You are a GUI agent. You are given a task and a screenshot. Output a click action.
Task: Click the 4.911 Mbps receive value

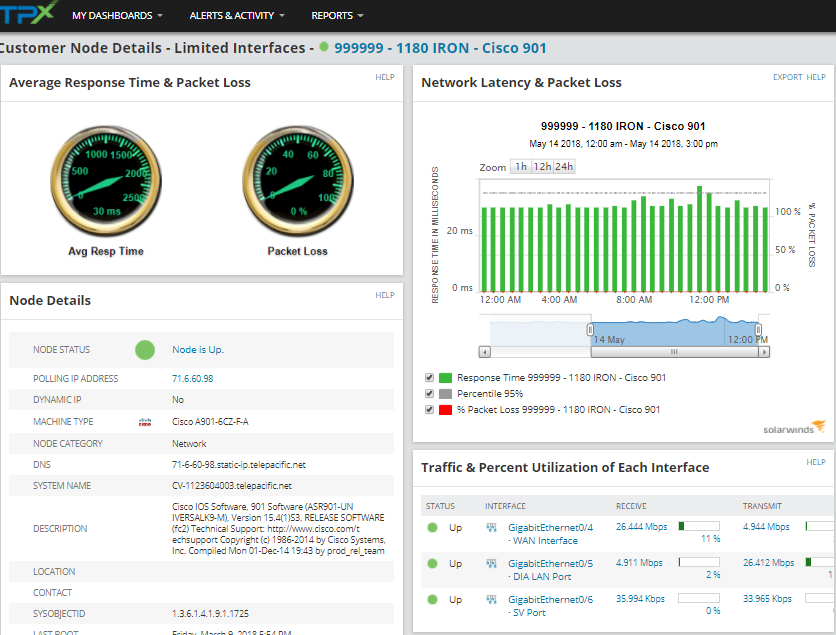click(639, 563)
